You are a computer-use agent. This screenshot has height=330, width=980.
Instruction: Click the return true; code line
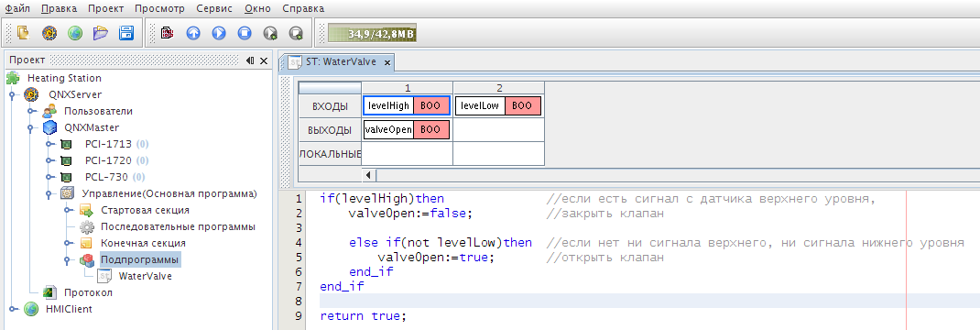(x=363, y=315)
